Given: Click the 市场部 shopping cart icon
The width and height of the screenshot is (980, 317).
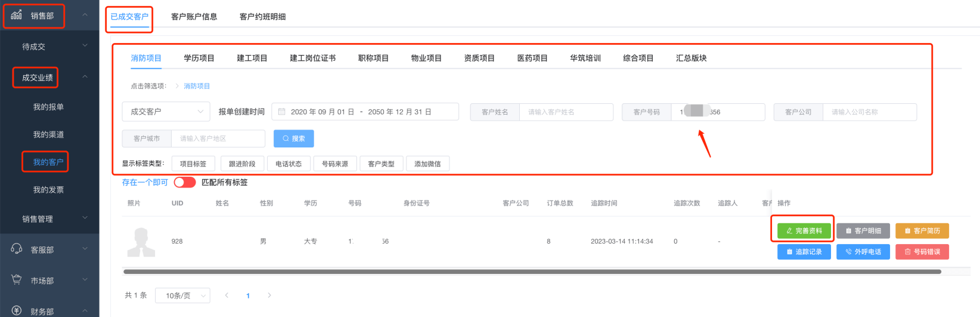Looking at the screenshot, I should click(x=17, y=280).
